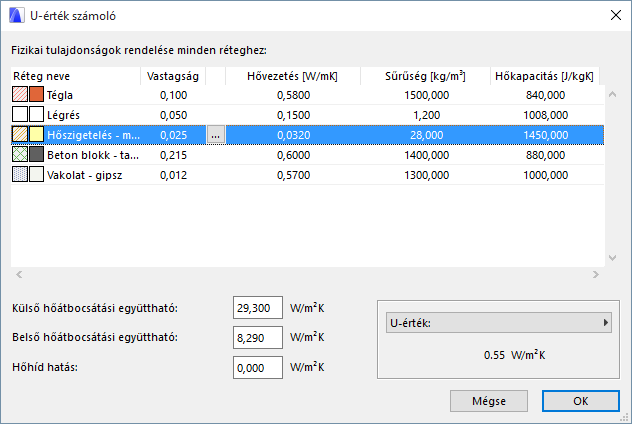Click Tégla conductivity value 0,5800
Viewport: 632px width, 424px height.
(x=293, y=95)
